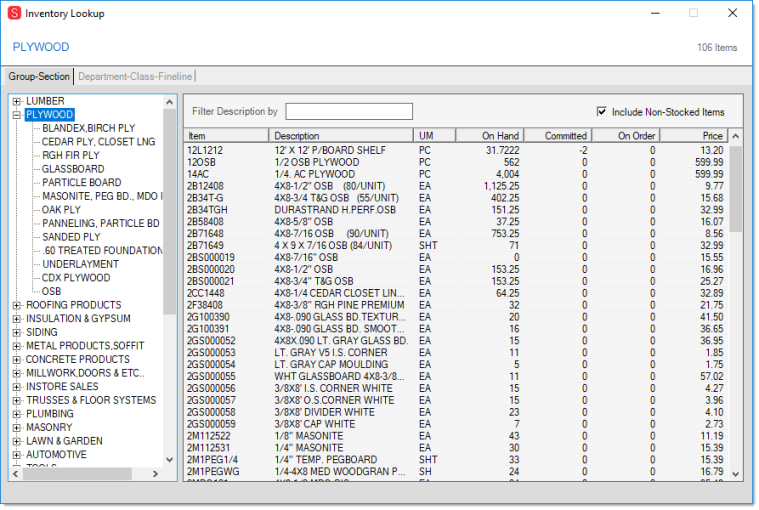The width and height of the screenshot is (759, 510).
Task: Select item row 2CC1448
Action: click(x=456, y=293)
